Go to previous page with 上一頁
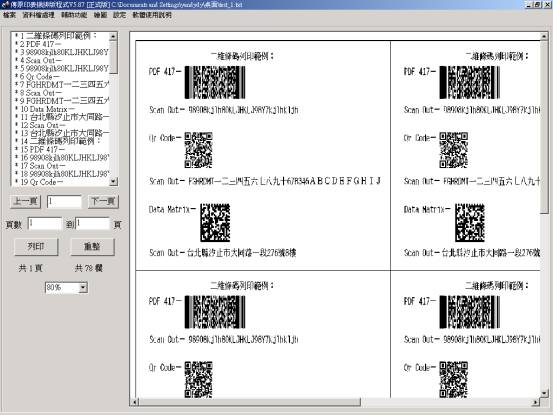Image resolution: width=553 pixels, height=415 pixels. (x=25, y=202)
